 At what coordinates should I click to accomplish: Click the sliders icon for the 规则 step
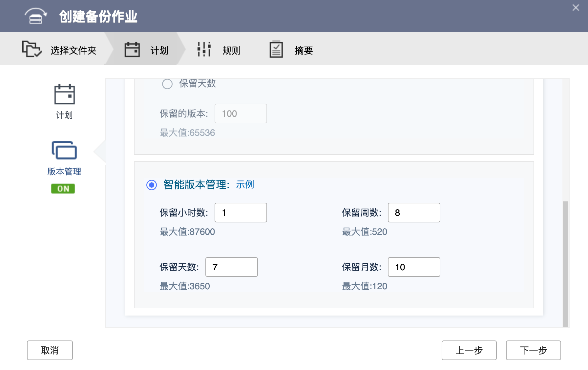[x=203, y=49]
